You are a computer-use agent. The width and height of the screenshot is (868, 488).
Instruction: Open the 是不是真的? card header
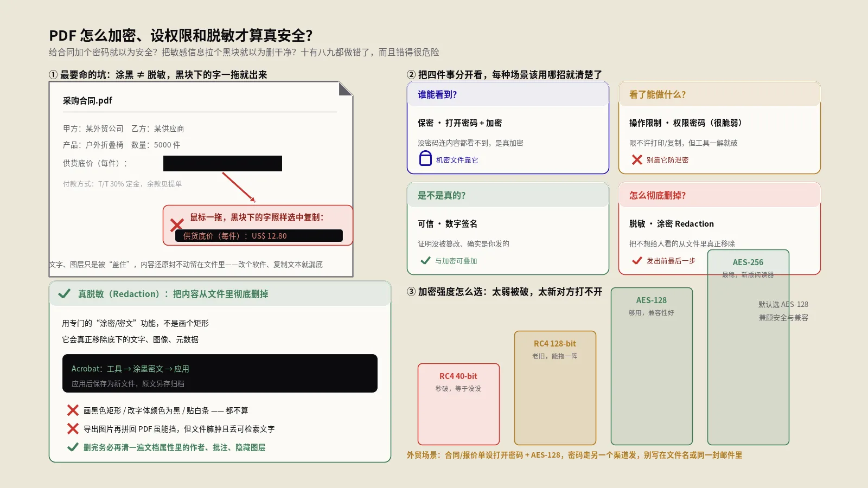508,195
